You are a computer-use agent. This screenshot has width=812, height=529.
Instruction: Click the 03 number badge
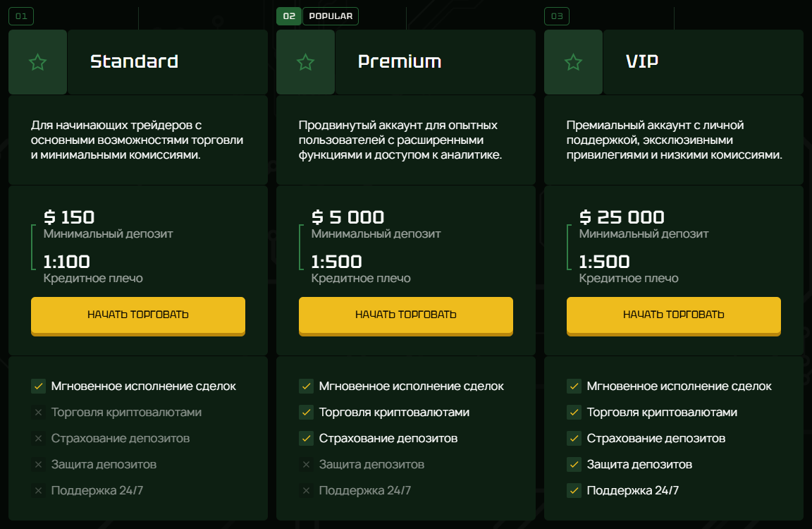(557, 16)
